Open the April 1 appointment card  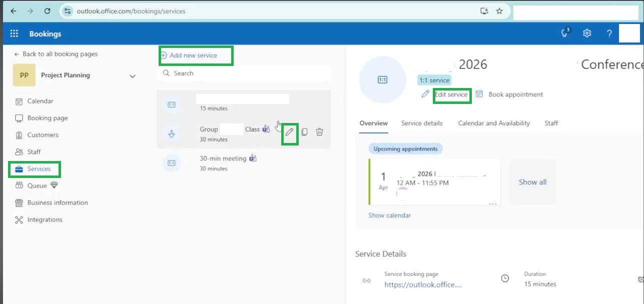point(434,182)
